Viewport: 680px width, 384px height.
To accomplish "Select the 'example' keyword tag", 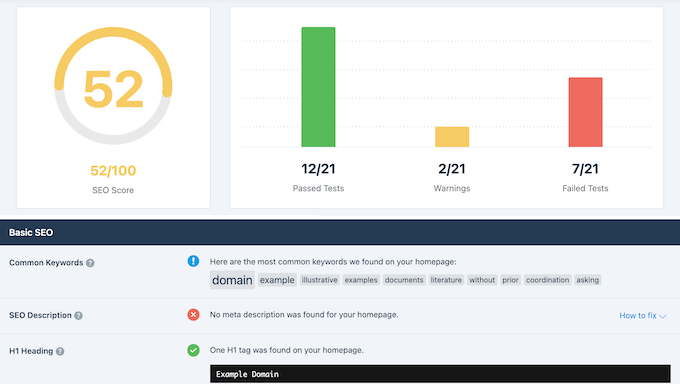I will [277, 280].
